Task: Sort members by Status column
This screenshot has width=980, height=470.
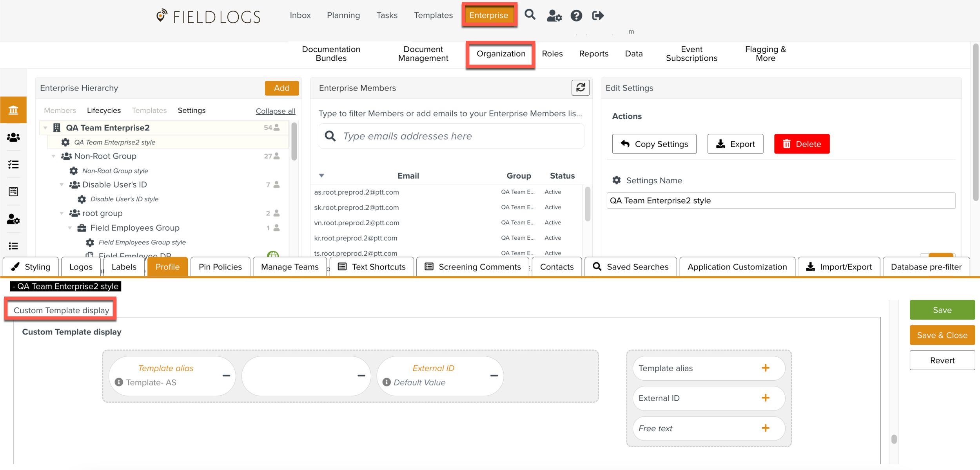Action: coord(562,176)
